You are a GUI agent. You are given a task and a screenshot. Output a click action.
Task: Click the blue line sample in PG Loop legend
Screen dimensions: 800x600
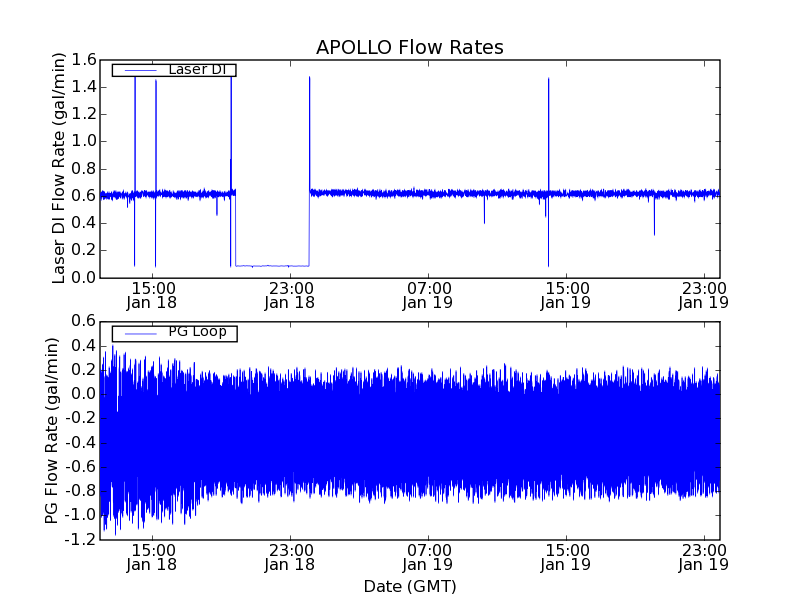140,334
